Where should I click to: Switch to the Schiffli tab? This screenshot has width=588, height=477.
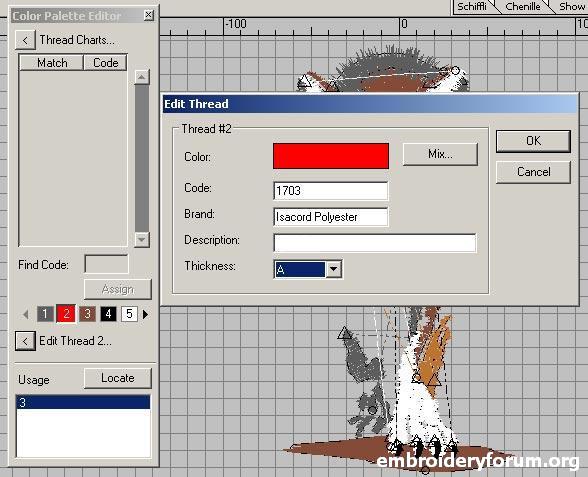click(x=472, y=7)
